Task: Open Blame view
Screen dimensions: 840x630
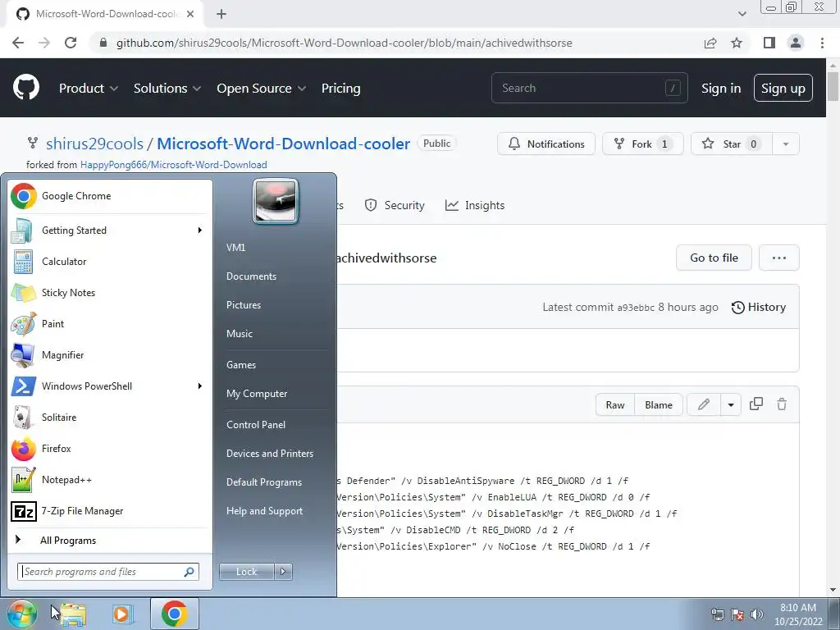Action: click(x=659, y=404)
